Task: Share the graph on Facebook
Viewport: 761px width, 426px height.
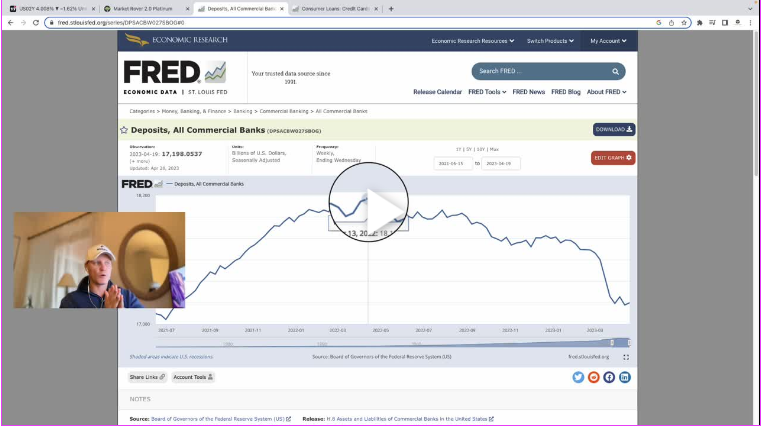Action: point(609,377)
